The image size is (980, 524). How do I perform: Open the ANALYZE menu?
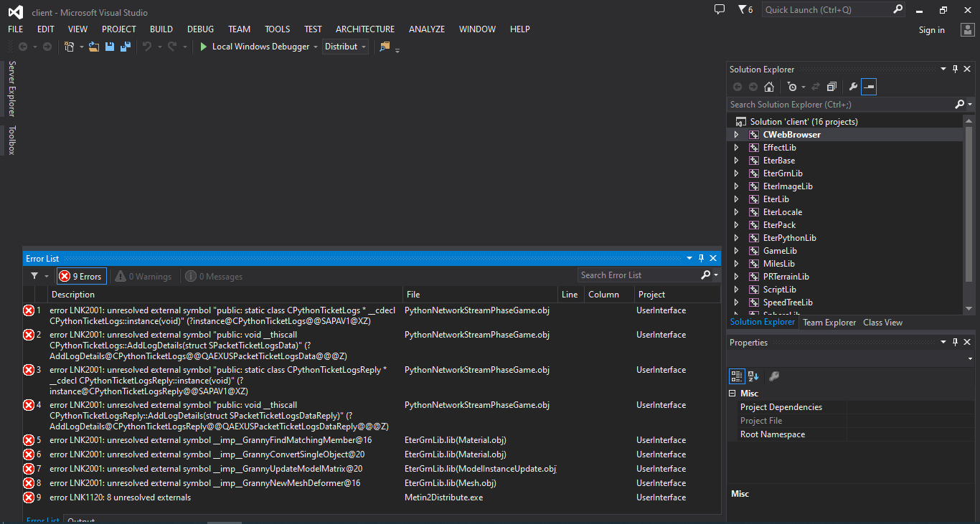point(427,29)
